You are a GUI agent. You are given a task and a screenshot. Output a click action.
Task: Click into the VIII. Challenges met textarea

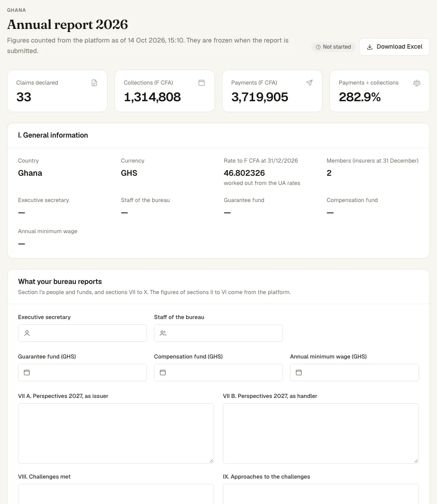click(x=116, y=494)
